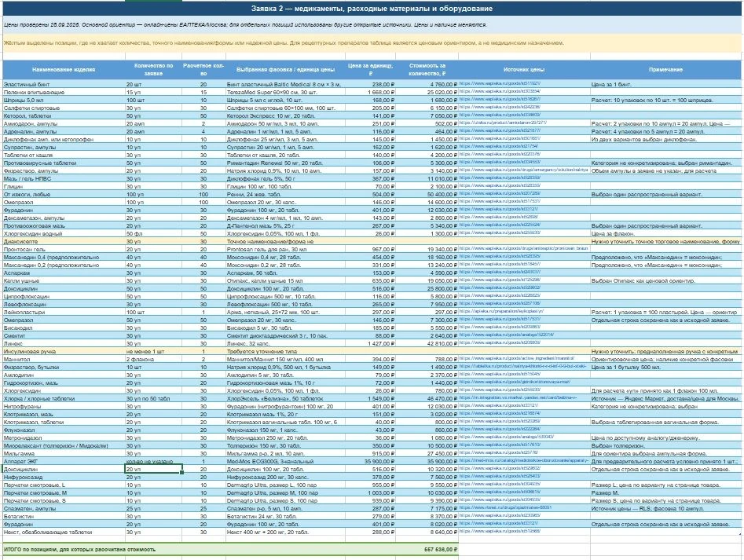744x560 pixels.
Task: Select the 'ИТОГО по позициям…' total label
Action: [79, 550]
